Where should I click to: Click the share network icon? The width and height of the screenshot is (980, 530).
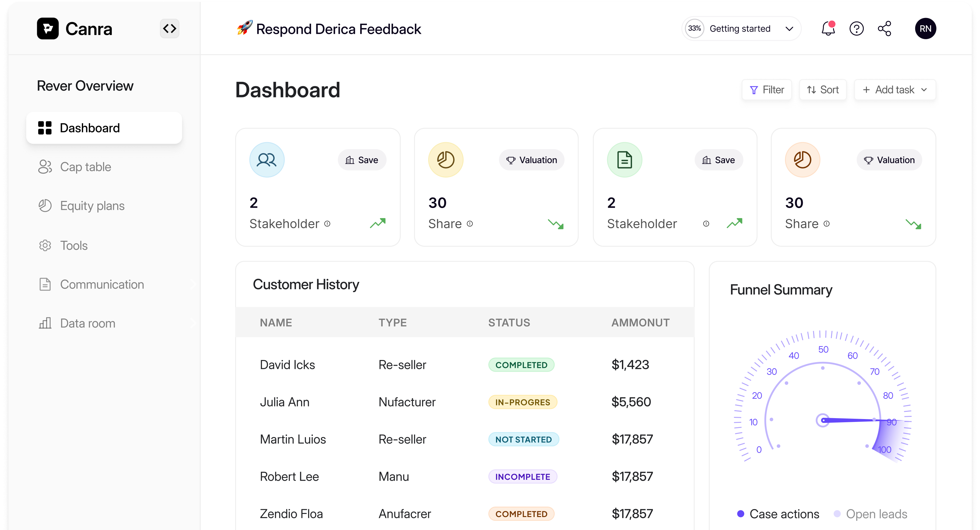pyautogui.click(x=885, y=29)
